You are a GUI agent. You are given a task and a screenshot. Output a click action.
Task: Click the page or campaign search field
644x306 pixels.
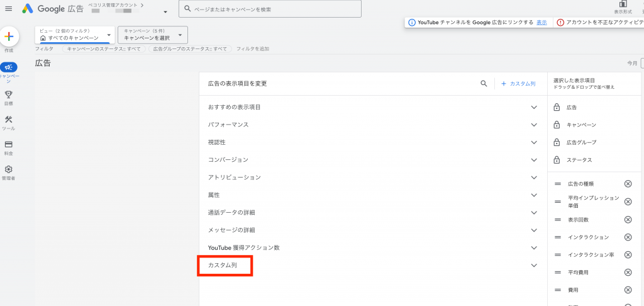(270, 9)
